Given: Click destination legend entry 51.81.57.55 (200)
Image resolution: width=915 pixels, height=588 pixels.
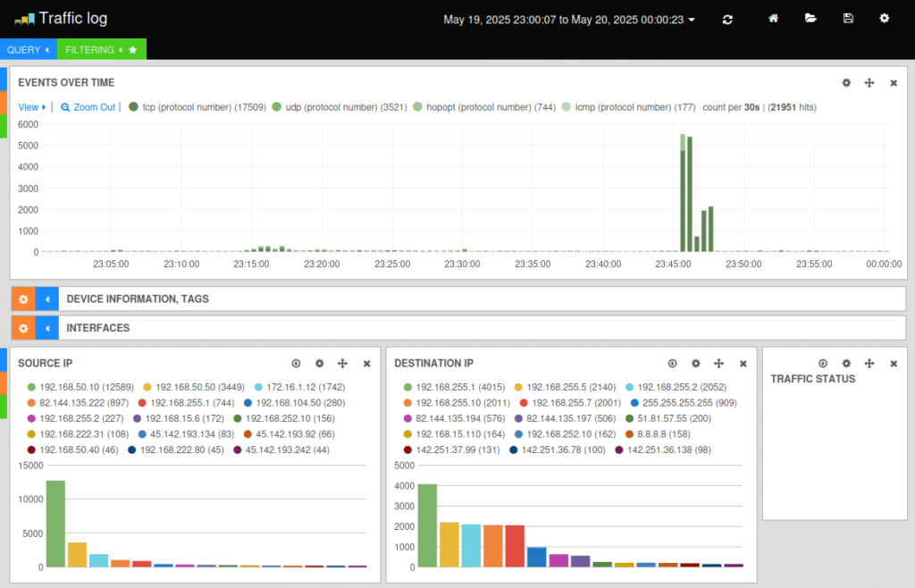Looking at the screenshot, I should click(x=668, y=419).
